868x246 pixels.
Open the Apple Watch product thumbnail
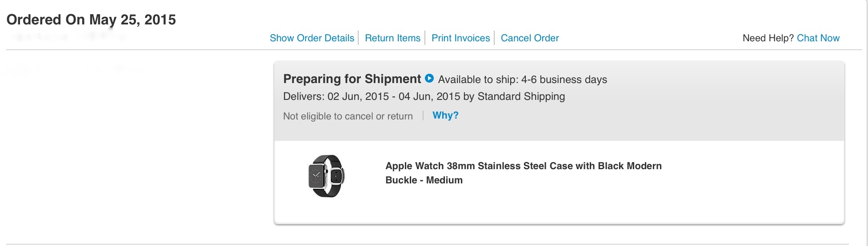(326, 176)
